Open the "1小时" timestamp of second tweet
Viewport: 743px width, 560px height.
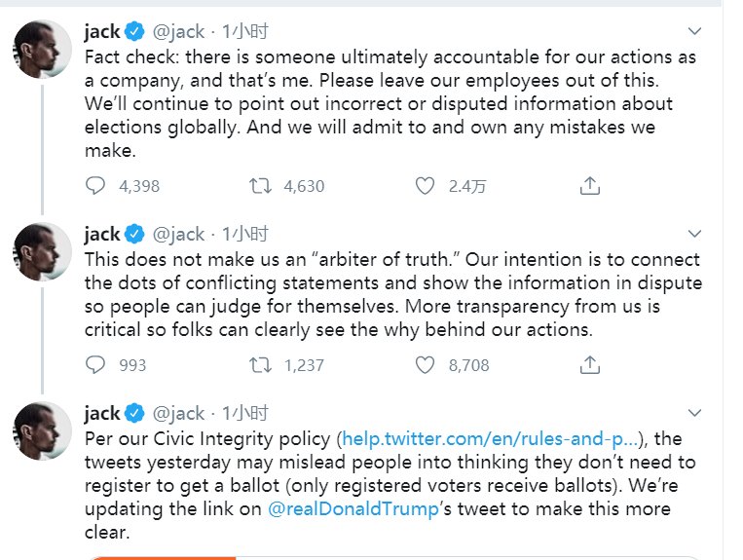coord(245,235)
